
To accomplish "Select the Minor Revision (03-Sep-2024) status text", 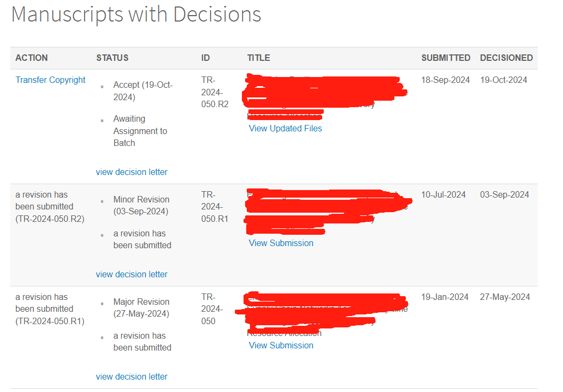I will coord(141,206).
